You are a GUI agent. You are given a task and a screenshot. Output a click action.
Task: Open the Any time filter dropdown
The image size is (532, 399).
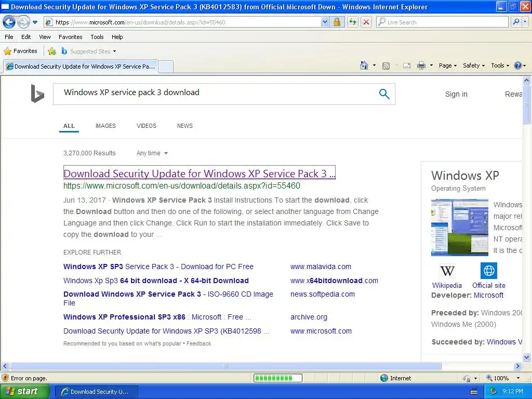(152, 153)
